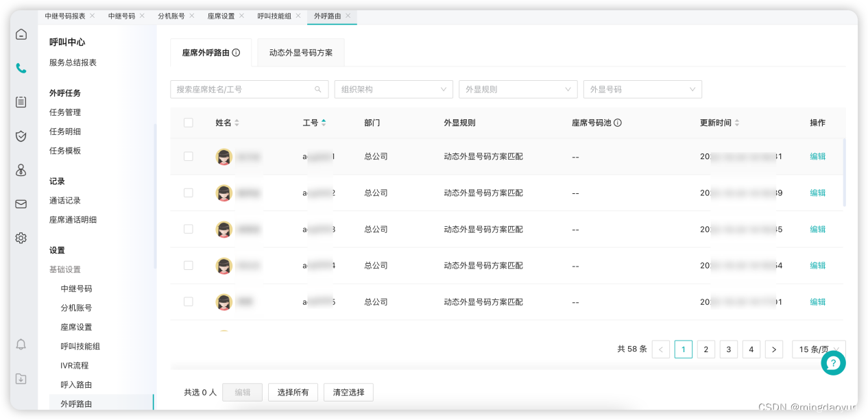Open the report document icon in sidebar
Image resolution: width=868 pixels, height=420 pixels.
[x=21, y=101]
